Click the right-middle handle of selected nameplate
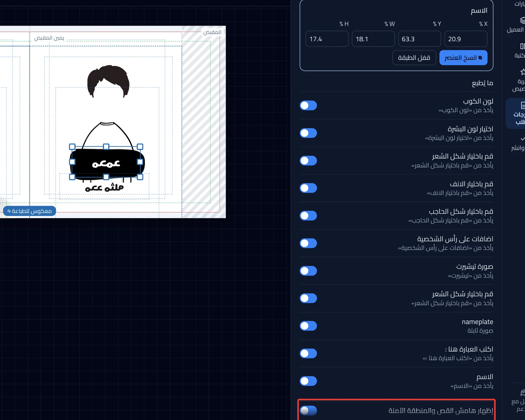 tap(140, 162)
